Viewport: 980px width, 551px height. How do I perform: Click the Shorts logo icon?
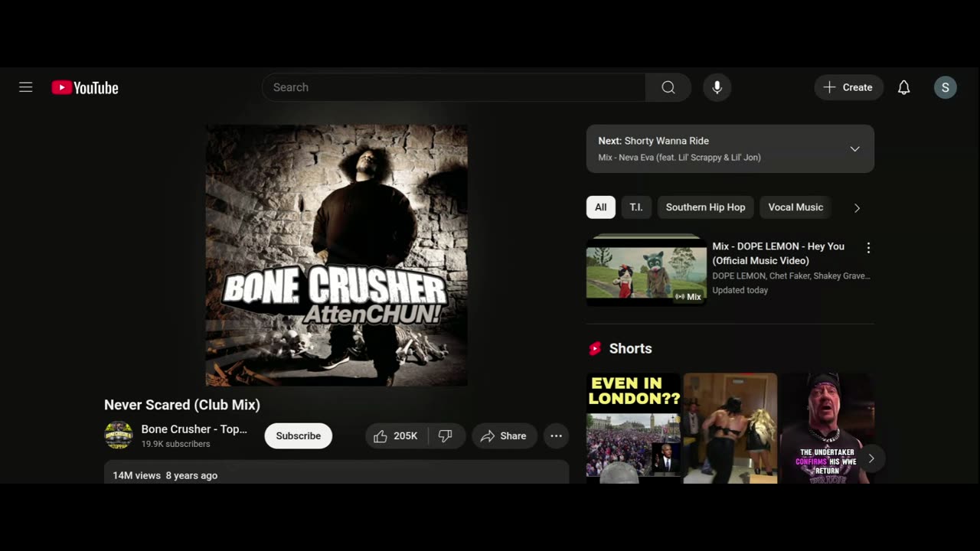pyautogui.click(x=595, y=349)
